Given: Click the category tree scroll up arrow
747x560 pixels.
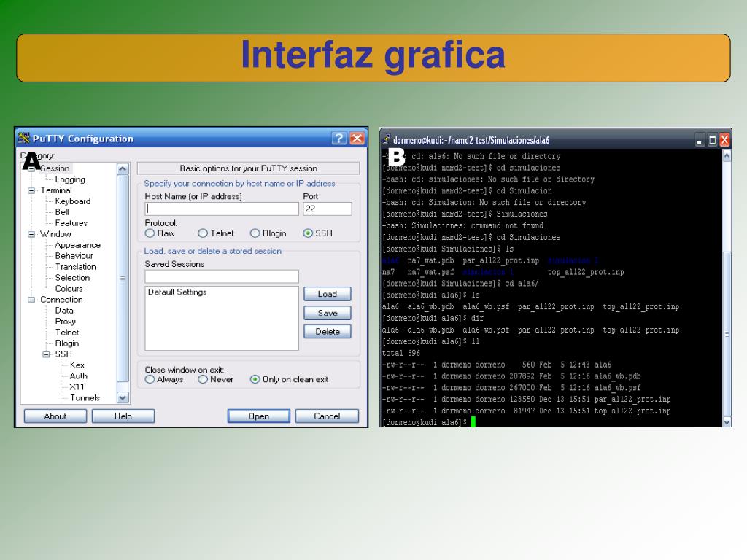Looking at the screenshot, I should [123, 169].
